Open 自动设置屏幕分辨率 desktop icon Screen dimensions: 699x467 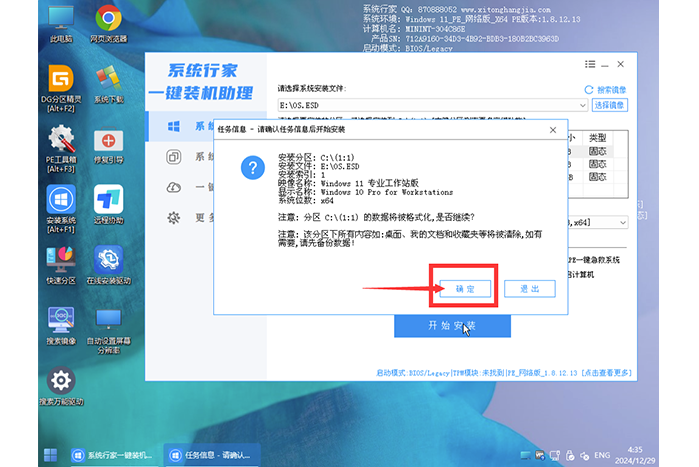click(x=108, y=331)
